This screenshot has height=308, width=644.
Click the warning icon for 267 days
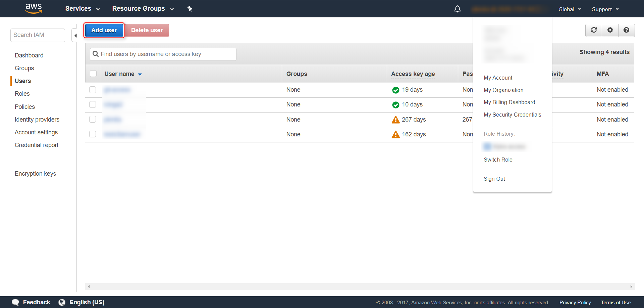tap(396, 120)
